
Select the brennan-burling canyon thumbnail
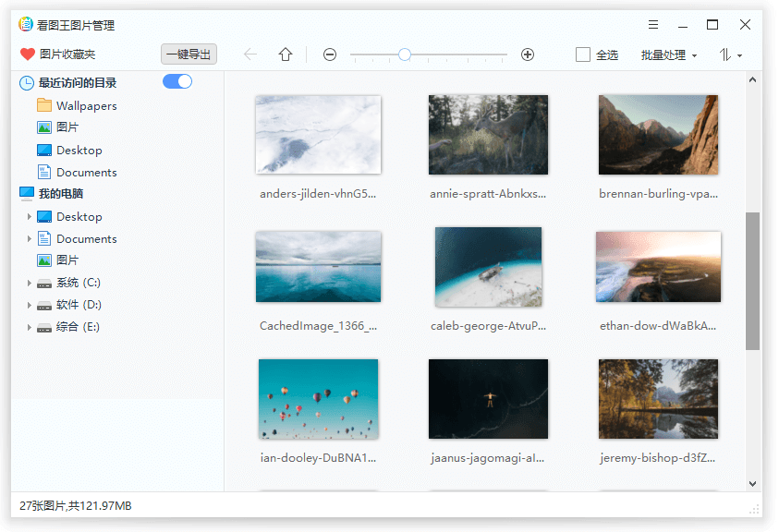(658, 135)
